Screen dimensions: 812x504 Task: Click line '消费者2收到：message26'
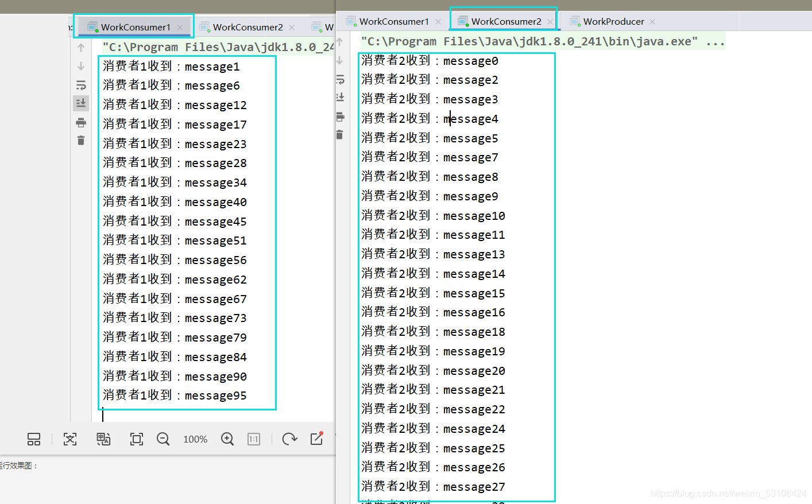click(433, 467)
